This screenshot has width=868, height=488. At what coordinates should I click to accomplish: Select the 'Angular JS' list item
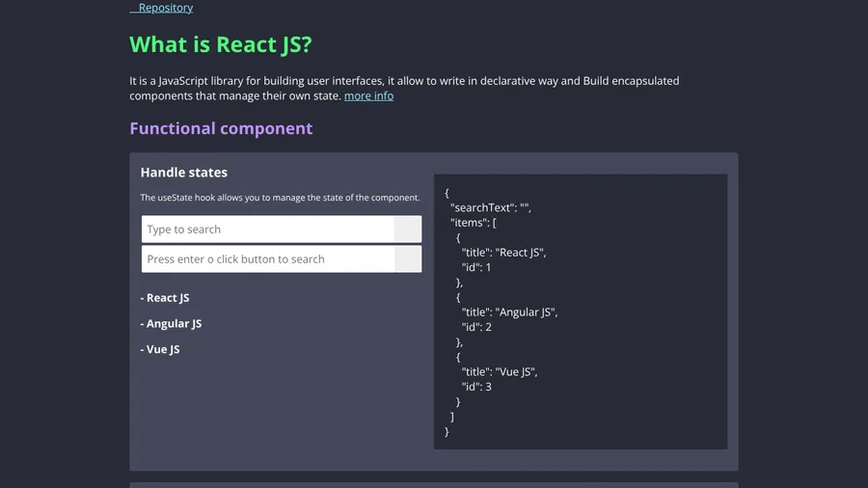(171, 324)
